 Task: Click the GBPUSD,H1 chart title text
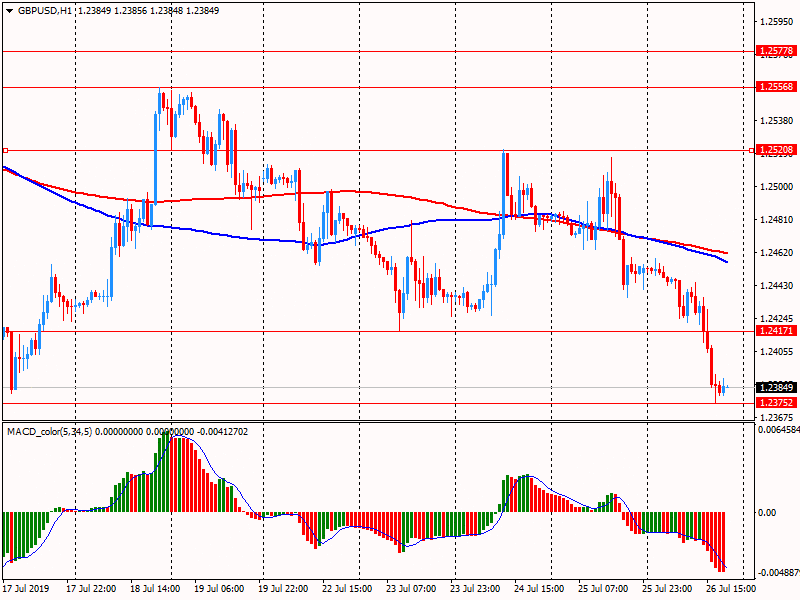(x=44, y=10)
